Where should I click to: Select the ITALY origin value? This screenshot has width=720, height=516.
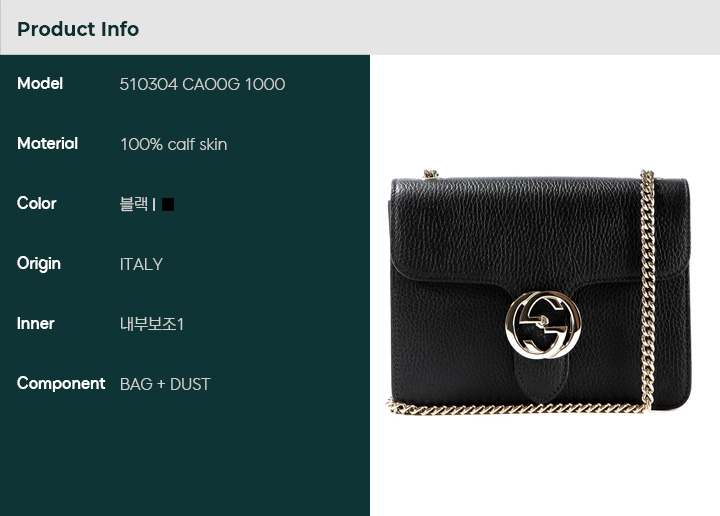click(x=141, y=264)
